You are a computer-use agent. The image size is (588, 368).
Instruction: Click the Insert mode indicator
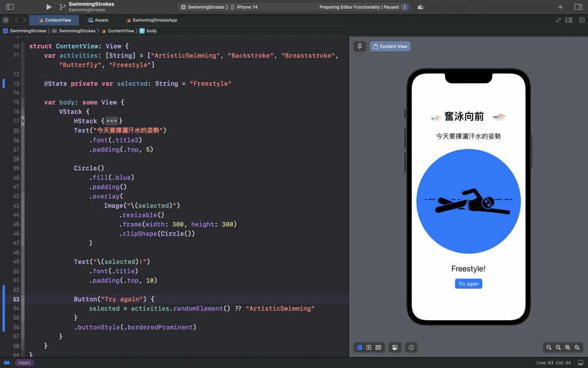point(24,363)
